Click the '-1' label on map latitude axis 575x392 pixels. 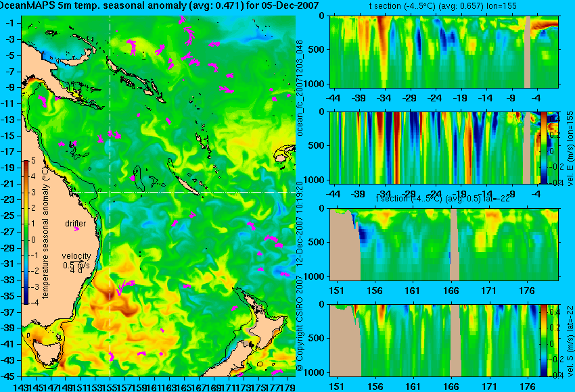coord(9,24)
